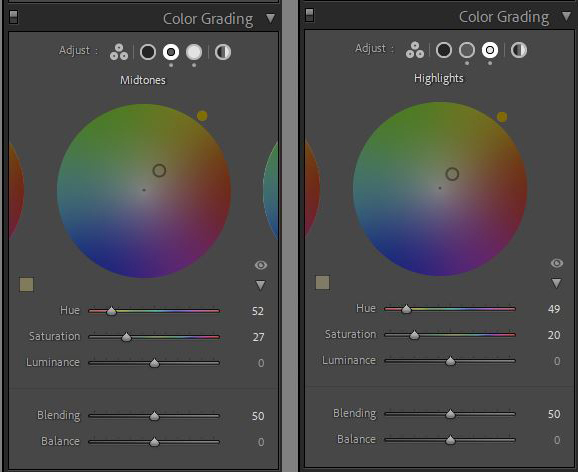Collapse the left Color Grading panel triangle
Image resolution: width=578 pixels, height=472 pixels.
tap(271, 18)
